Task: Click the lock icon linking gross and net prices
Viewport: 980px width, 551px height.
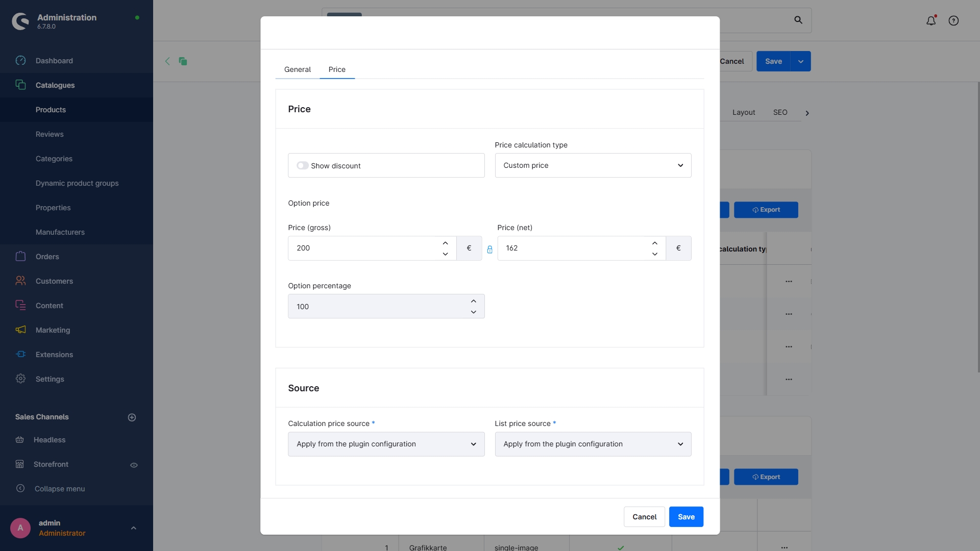Action: click(x=489, y=249)
